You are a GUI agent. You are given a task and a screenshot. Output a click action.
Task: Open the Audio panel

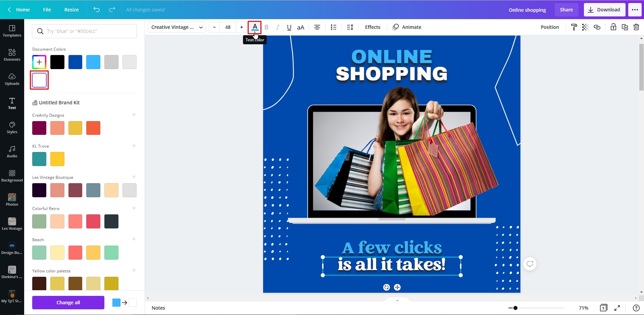12,152
